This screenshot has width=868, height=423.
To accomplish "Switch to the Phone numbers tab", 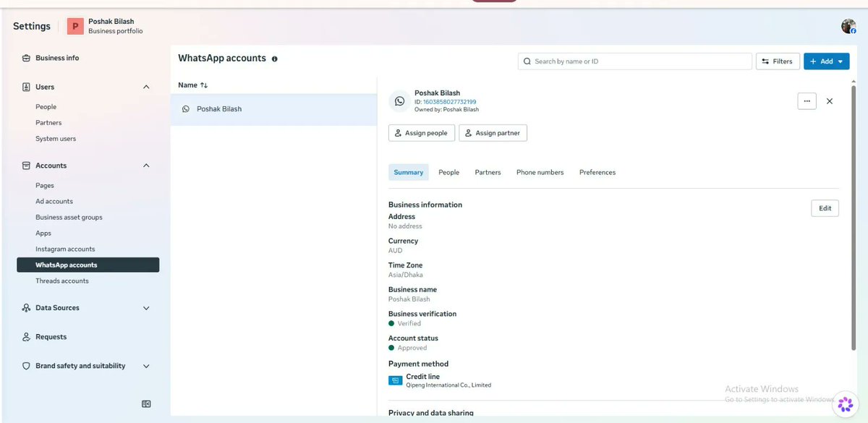I will 540,172.
